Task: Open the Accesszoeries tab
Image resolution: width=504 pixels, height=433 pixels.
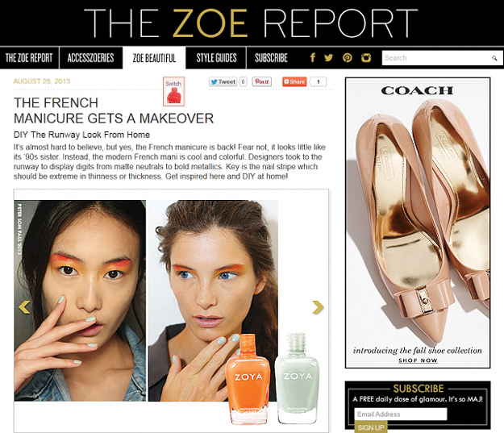Action: click(90, 58)
